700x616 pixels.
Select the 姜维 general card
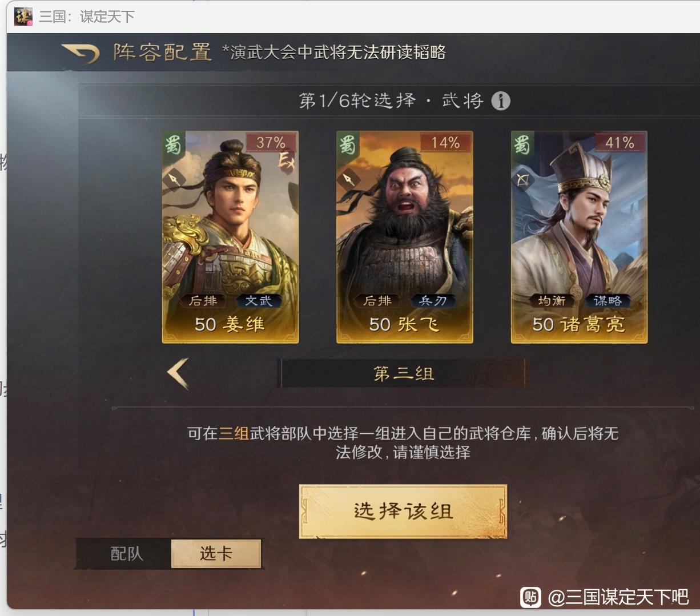click(231, 237)
